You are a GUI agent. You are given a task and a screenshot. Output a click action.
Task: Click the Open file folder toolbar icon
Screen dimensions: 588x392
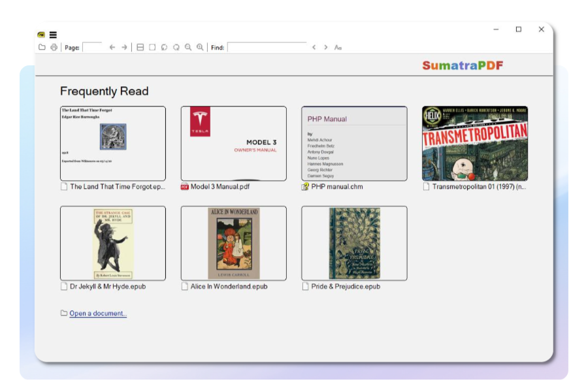(42, 47)
